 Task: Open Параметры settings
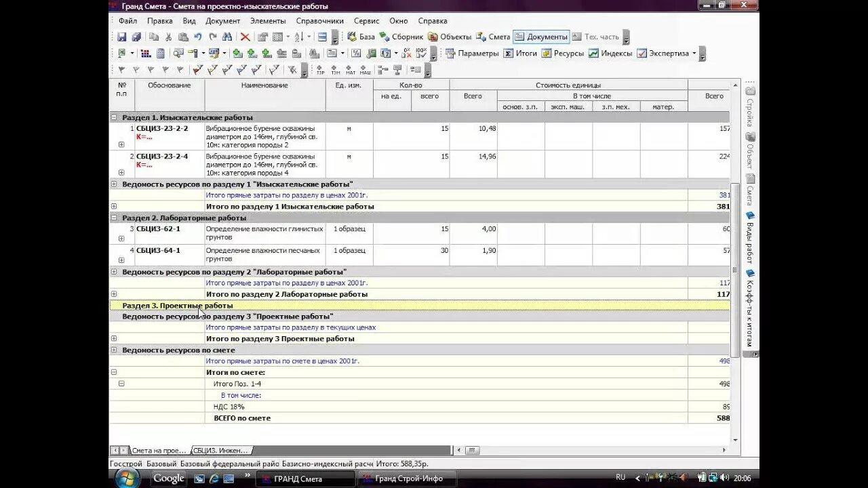coord(472,53)
